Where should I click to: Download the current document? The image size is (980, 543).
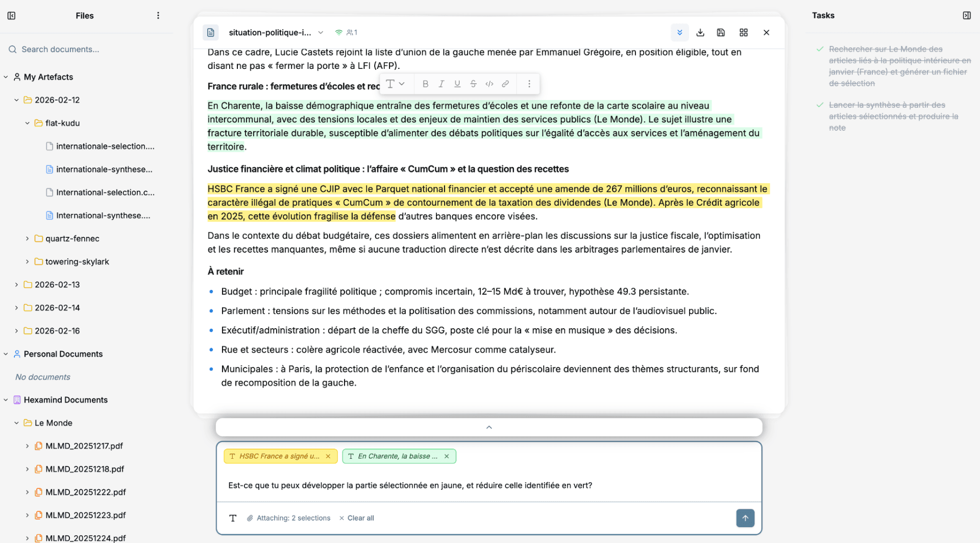pos(700,33)
